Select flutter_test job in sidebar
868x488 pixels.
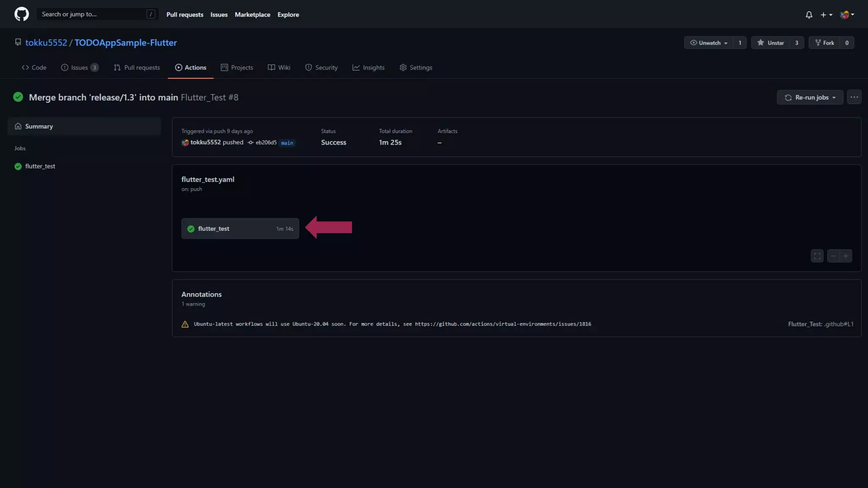pyautogui.click(x=40, y=166)
